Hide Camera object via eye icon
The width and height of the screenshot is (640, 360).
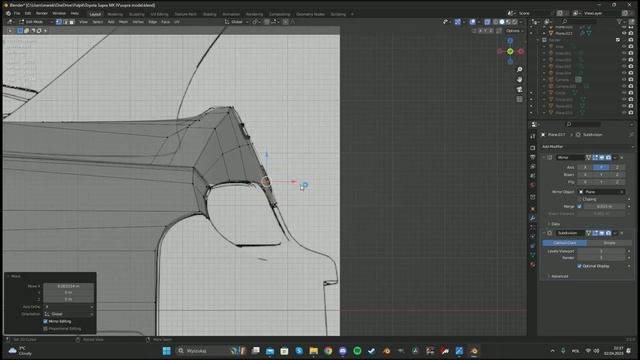[x=624, y=80]
